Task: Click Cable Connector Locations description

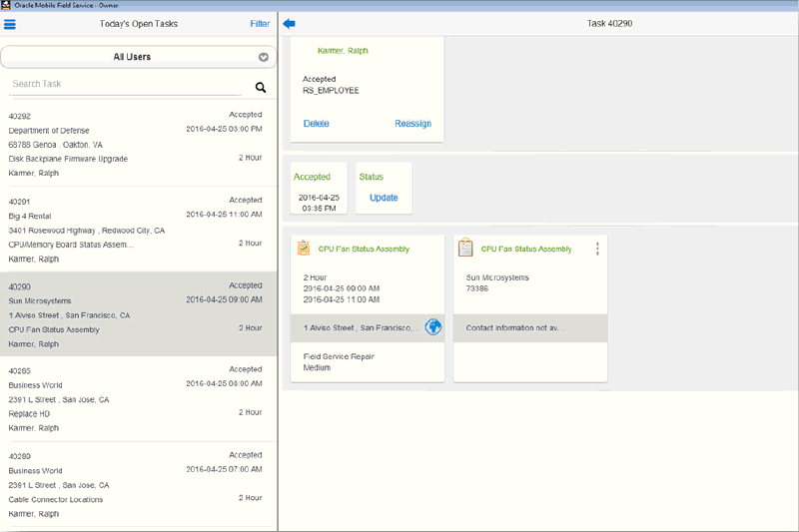Action: point(56,499)
